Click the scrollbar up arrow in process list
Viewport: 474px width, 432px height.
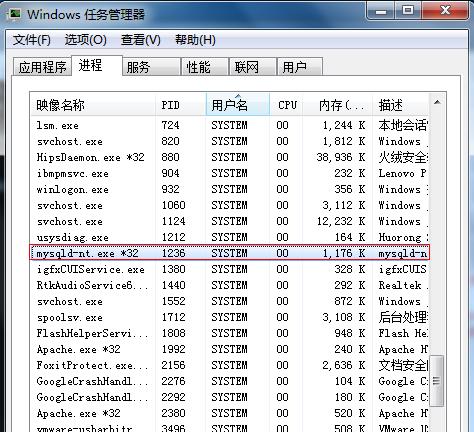[x=437, y=103]
